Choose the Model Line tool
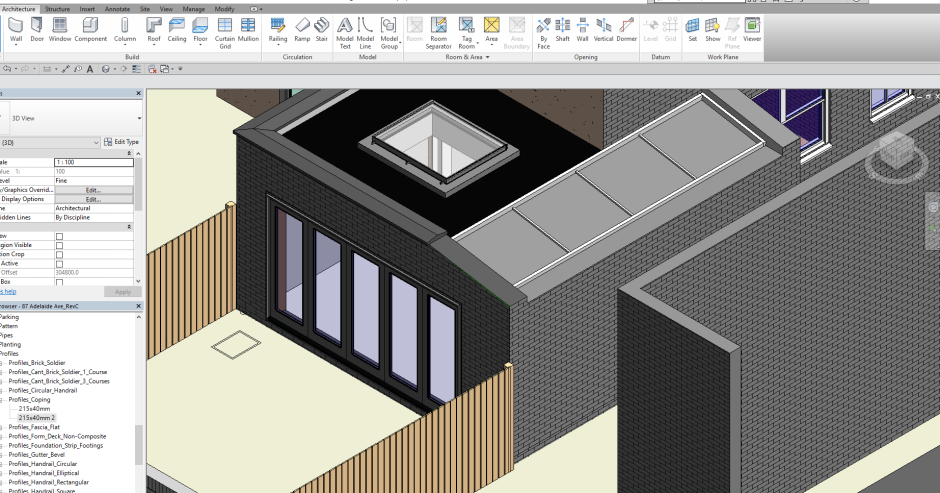 [365, 33]
